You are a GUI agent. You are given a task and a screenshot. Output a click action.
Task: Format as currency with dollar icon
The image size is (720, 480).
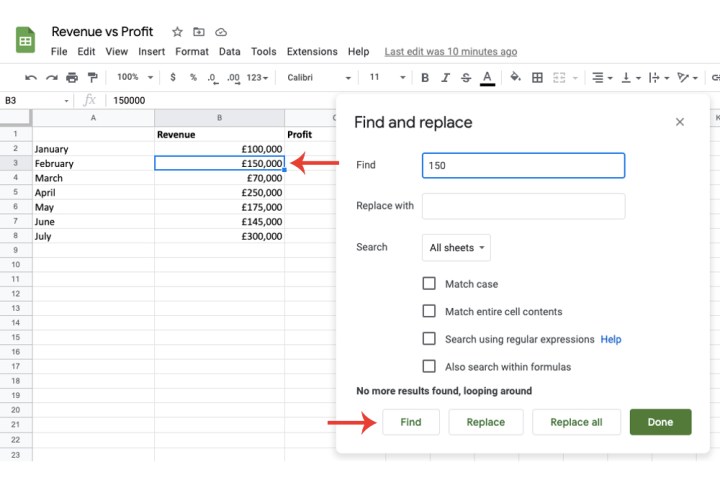click(173, 77)
